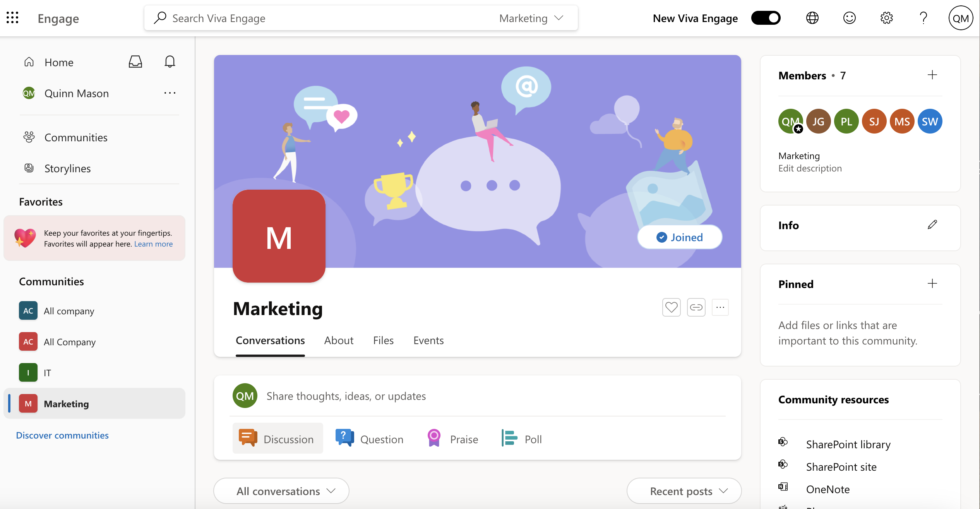Viewport: 980px width, 509px height.
Task: Click Discover communities link
Action: [x=62, y=435]
